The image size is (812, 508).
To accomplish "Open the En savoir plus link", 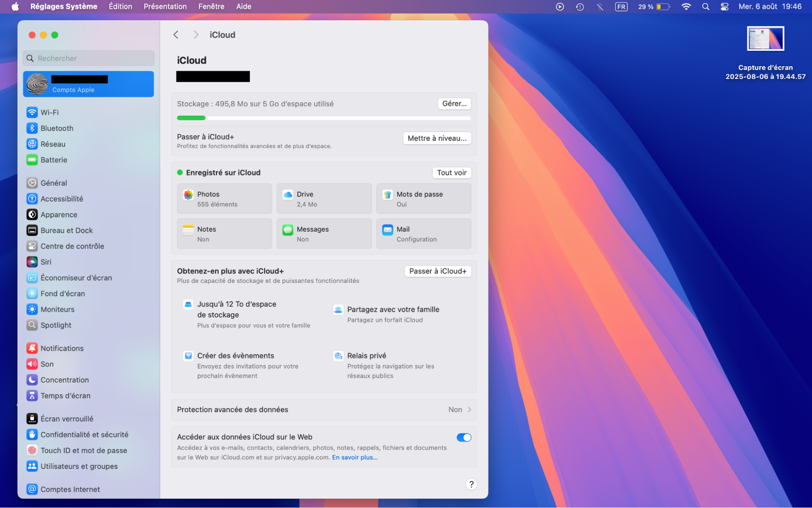I will (354, 457).
